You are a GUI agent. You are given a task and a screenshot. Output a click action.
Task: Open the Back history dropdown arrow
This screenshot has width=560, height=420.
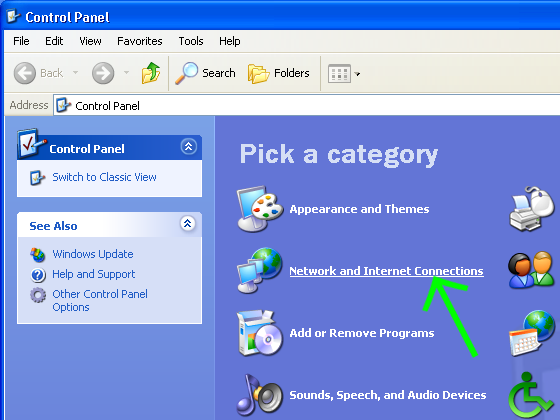[x=75, y=72]
